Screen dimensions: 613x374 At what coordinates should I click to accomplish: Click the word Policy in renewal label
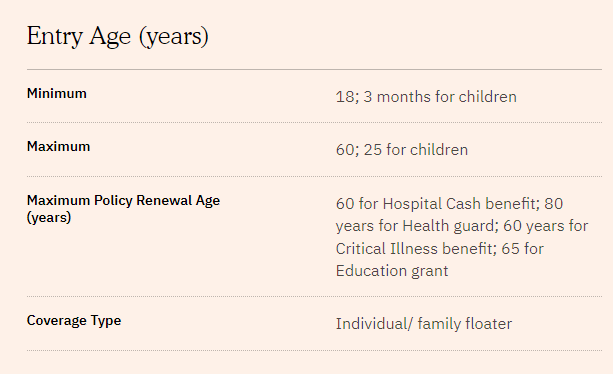point(113,200)
